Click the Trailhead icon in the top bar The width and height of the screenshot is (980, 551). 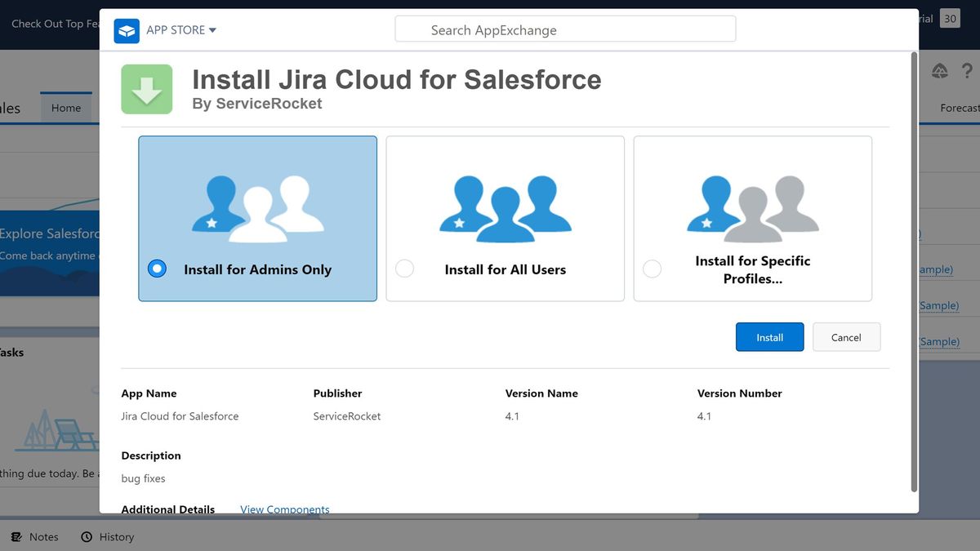(940, 71)
